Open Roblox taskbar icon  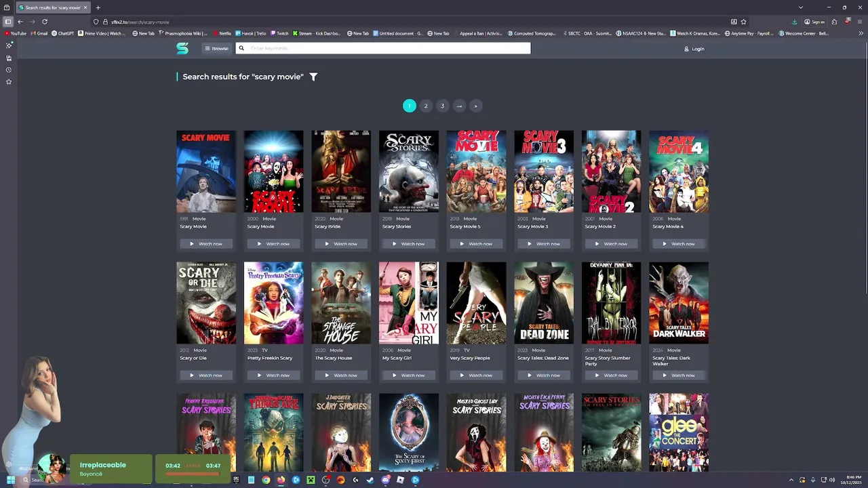click(x=400, y=480)
